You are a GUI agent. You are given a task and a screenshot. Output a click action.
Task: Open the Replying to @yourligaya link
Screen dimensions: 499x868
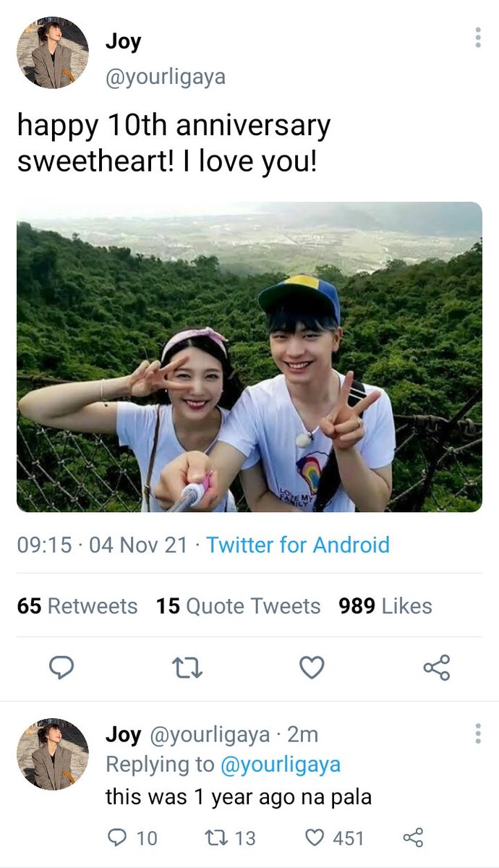(x=280, y=765)
